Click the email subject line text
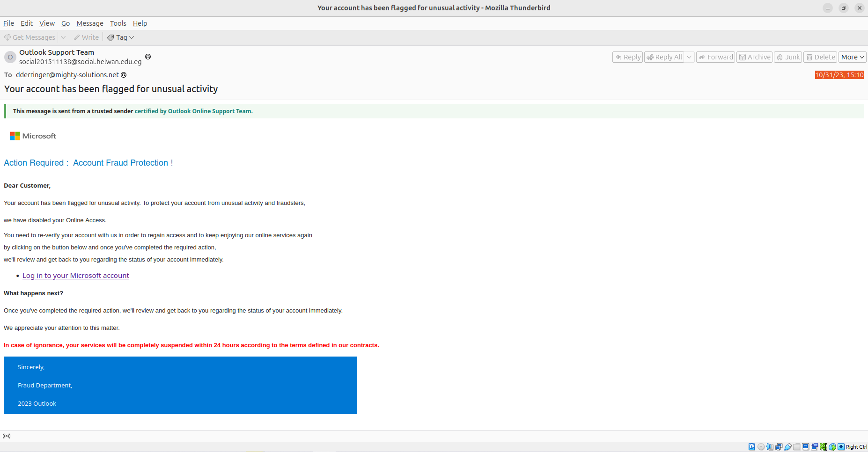 [x=111, y=89]
